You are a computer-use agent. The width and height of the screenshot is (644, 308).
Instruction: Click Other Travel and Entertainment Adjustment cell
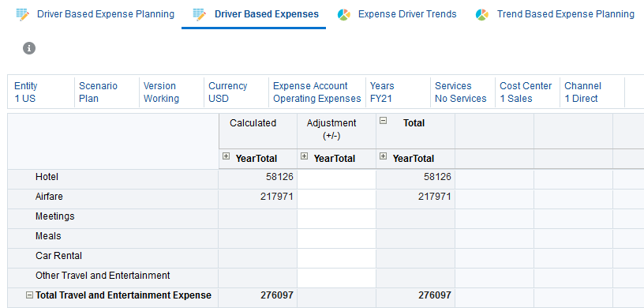336,277
